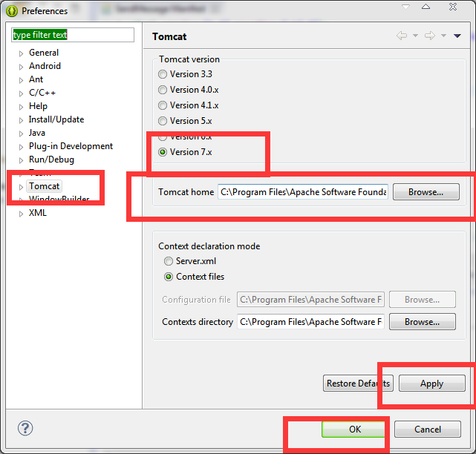
Task: Select Tomcat Version 5.x
Action: coord(163,121)
